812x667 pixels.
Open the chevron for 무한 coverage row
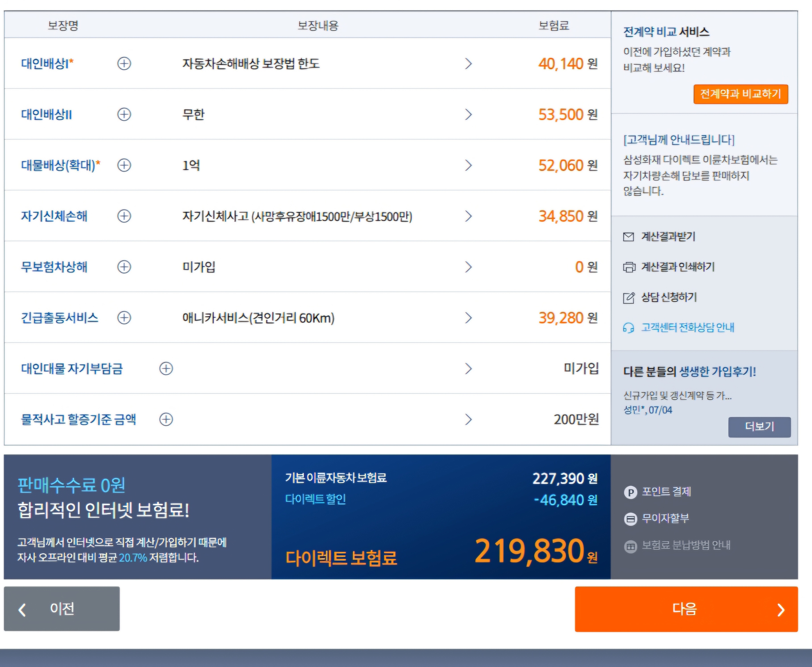point(468,114)
